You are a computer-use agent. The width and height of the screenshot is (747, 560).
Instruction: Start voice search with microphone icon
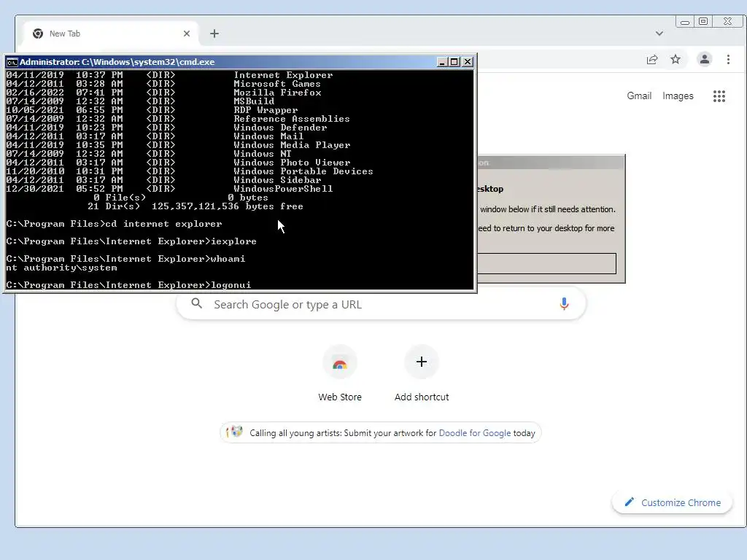[564, 304]
